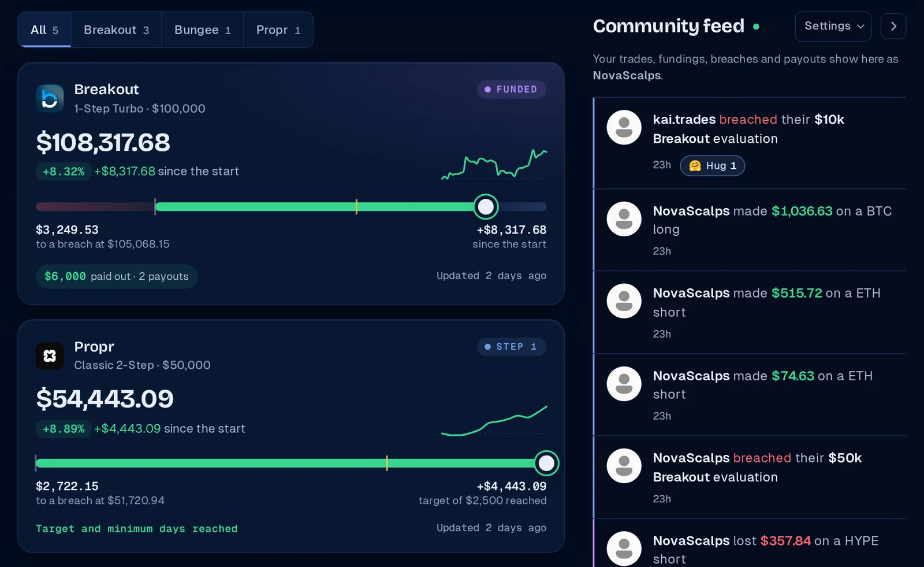Click the $1,036.63 profit amount in feed
The height and width of the screenshot is (567, 924).
802,212
